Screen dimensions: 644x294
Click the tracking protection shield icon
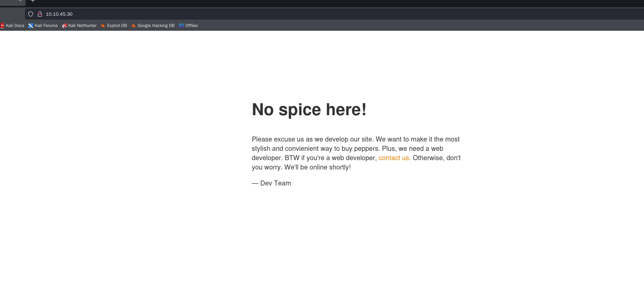pyautogui.click(x=31, y=14)
